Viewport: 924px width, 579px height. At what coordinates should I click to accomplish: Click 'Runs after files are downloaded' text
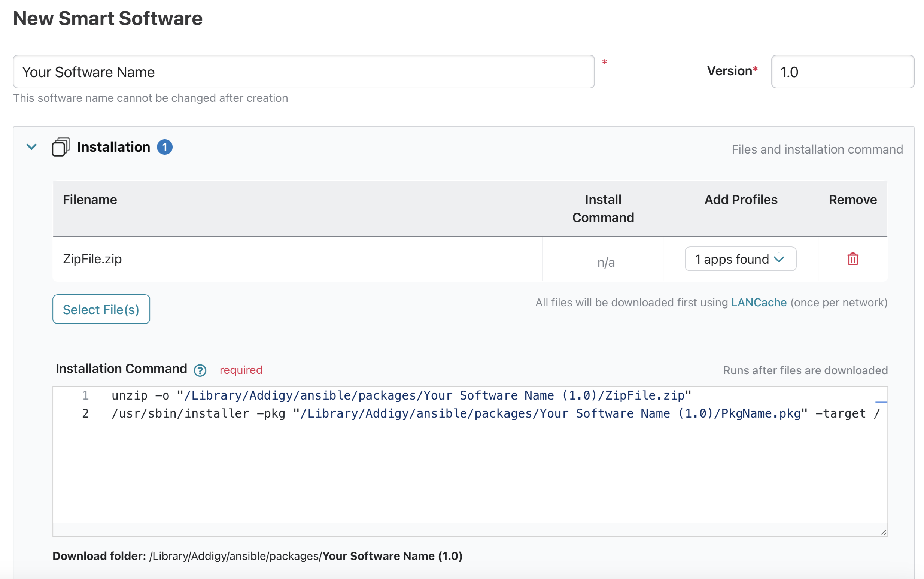pos(805,370)
